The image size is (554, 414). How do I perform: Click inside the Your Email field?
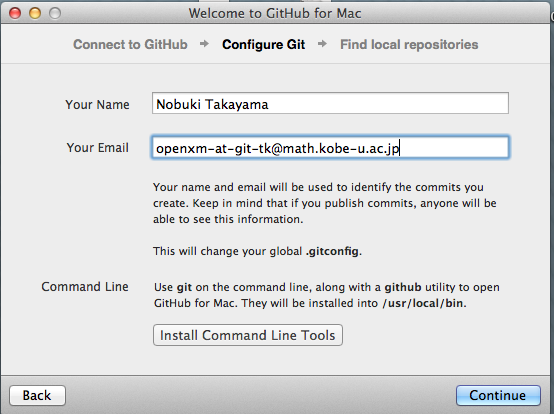coord(330,147)
